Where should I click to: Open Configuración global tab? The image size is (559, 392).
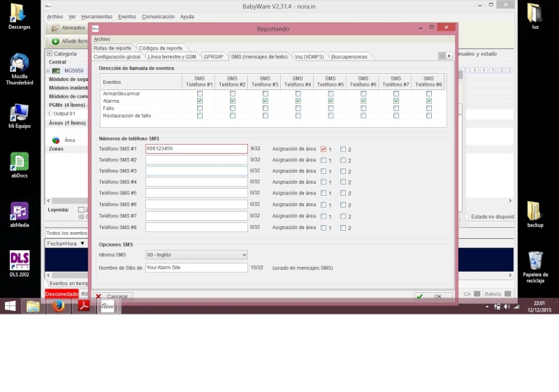[117, 57]
